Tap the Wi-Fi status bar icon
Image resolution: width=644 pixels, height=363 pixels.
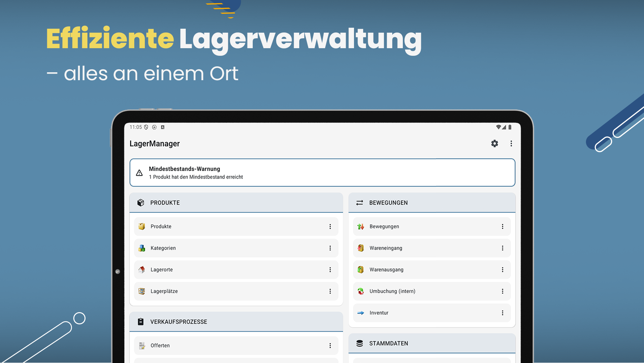(x=498, y=127)
